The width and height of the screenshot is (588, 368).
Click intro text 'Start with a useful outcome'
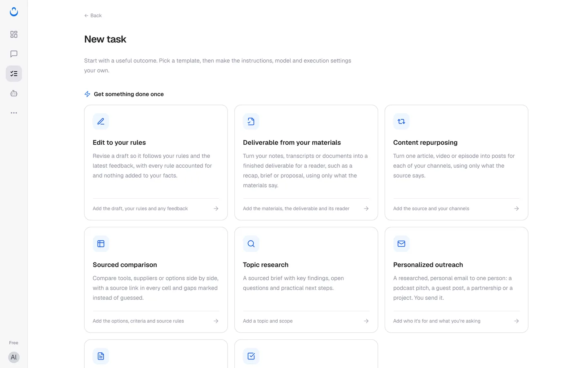click(x=218, y=65)
